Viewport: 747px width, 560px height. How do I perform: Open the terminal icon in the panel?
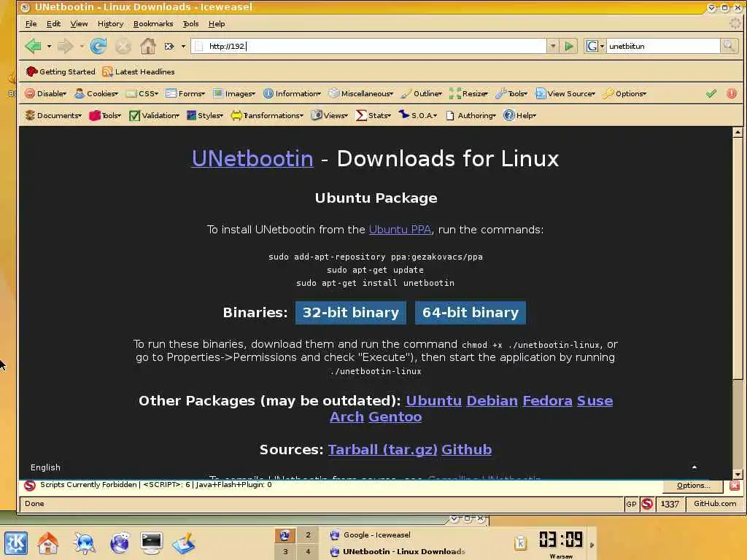[152, 543]
